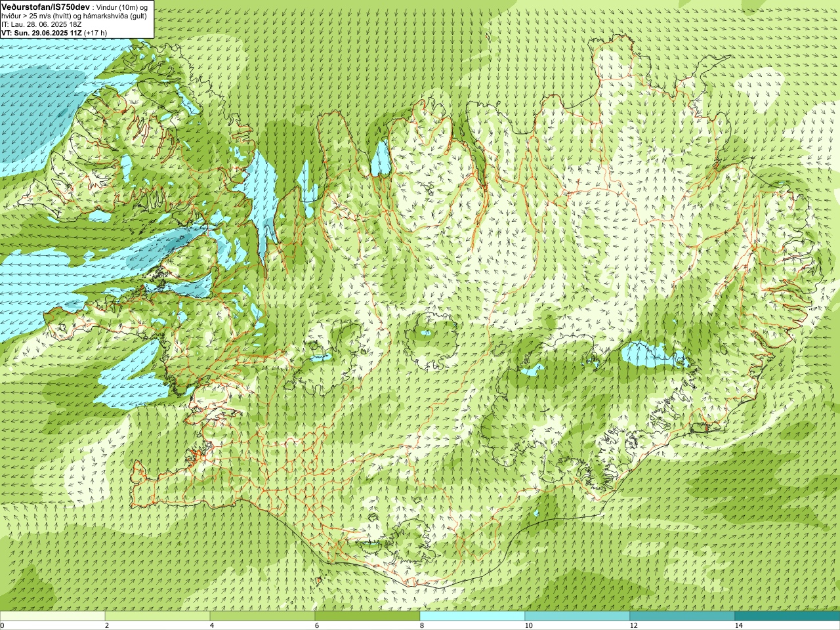Screen dimensions: 840x630
Task: Click the 12–14 m/s teal legend swatch
Action: (682, 616)
